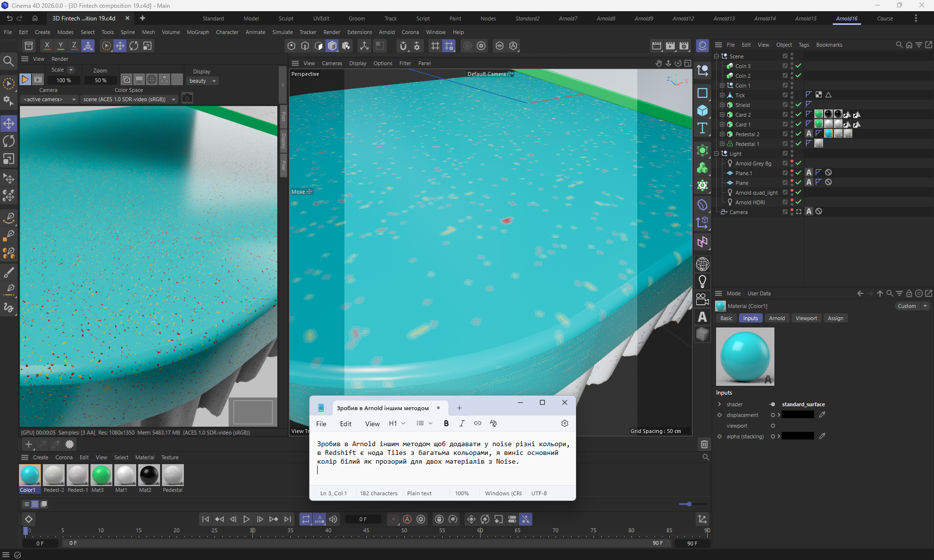Expand the Coin 1 object tree

(x=722, y=86)
